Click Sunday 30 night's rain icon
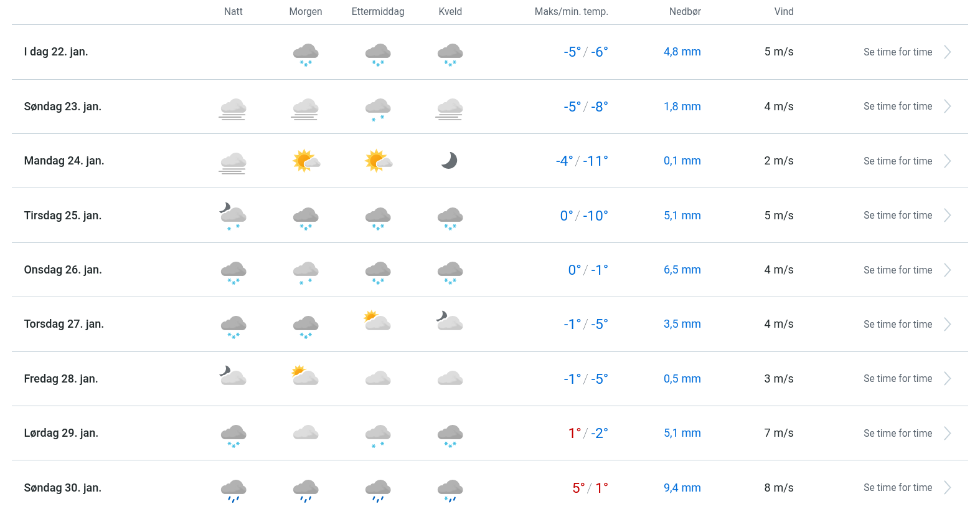This screenshot has height=514, width=980. pos(233,490)
